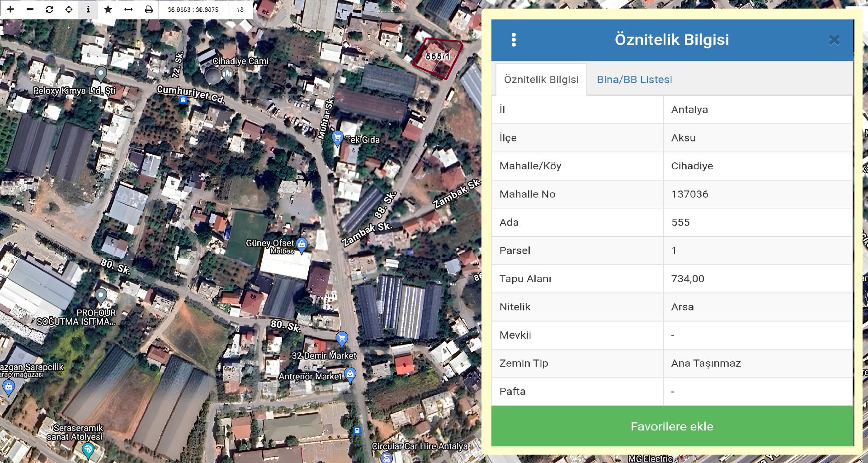Click the Güney Ofset map marker

click(302, 245)
